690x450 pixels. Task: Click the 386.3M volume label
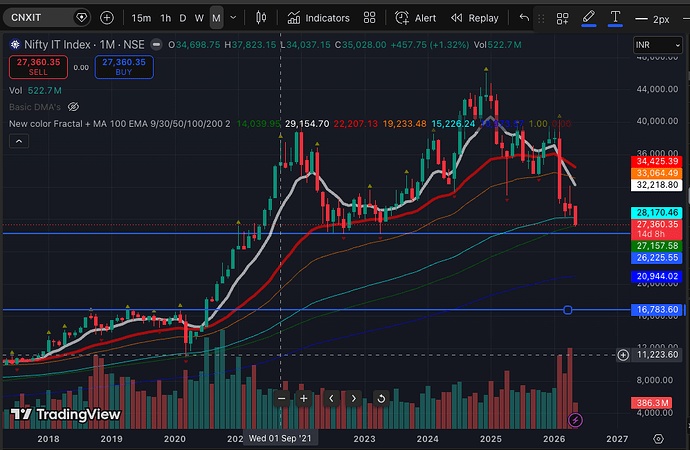point(653,403)
